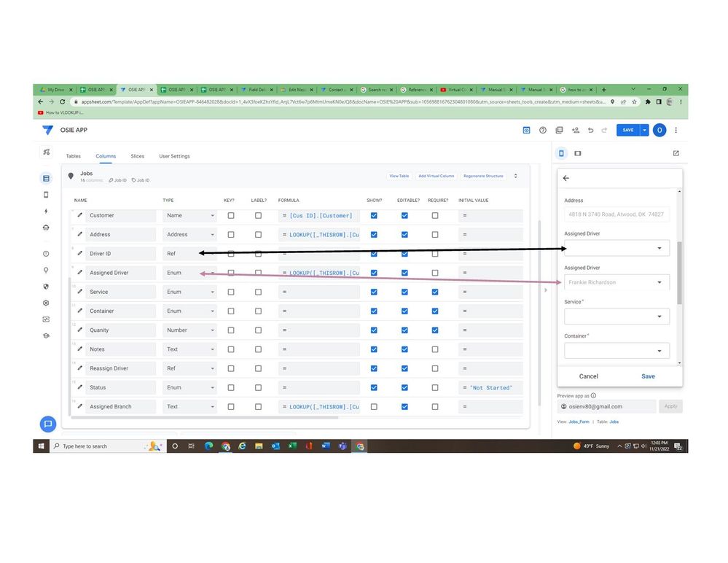The height and width of the screenshot is (563, 728).
Task: Click the share app add-user icon
Action: [576, 130]
